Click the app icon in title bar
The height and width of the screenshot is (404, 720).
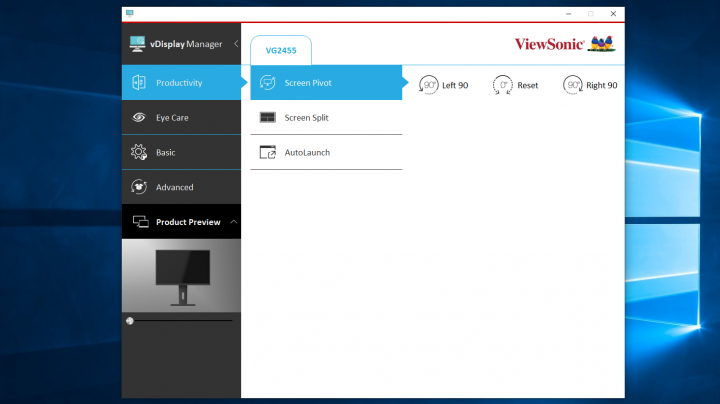[x=130, y=13]
